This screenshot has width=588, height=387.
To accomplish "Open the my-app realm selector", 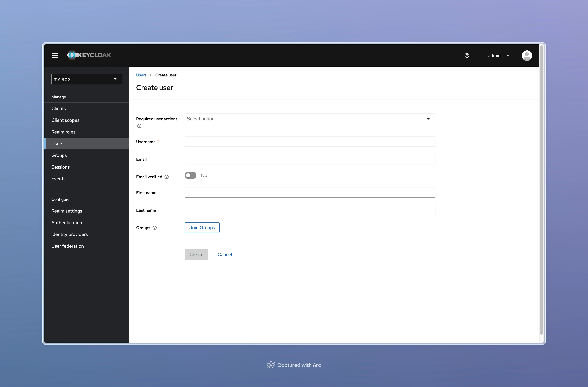I will (x=86, y=79).
